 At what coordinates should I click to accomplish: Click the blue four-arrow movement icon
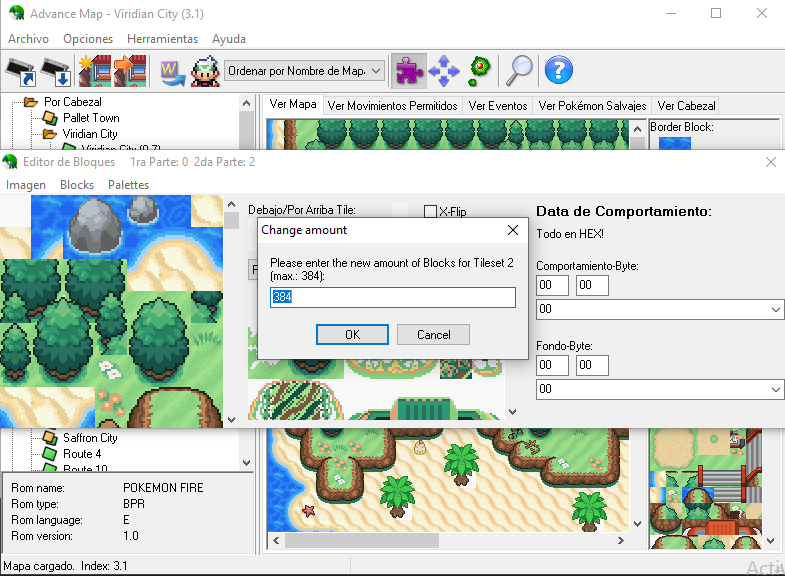443,71
